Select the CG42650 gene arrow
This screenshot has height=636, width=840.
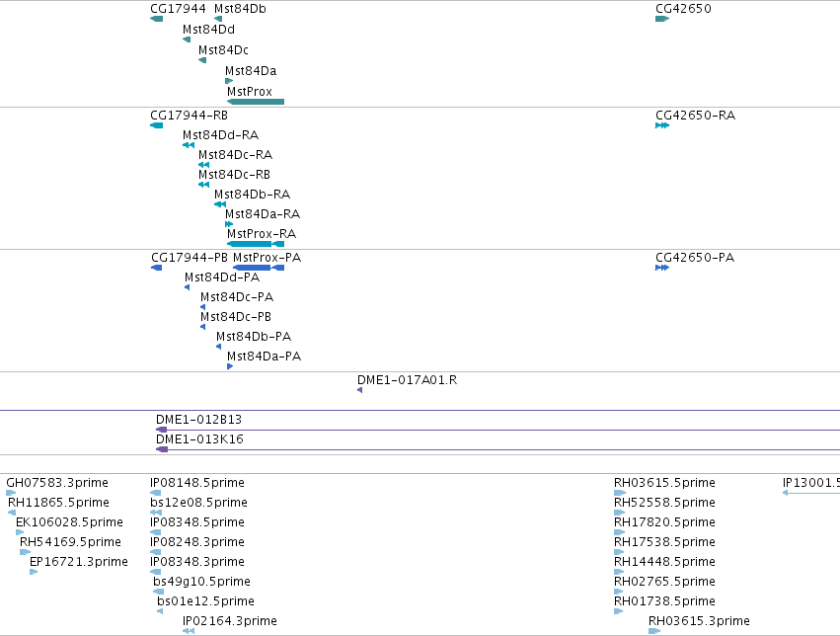[662, 19]
